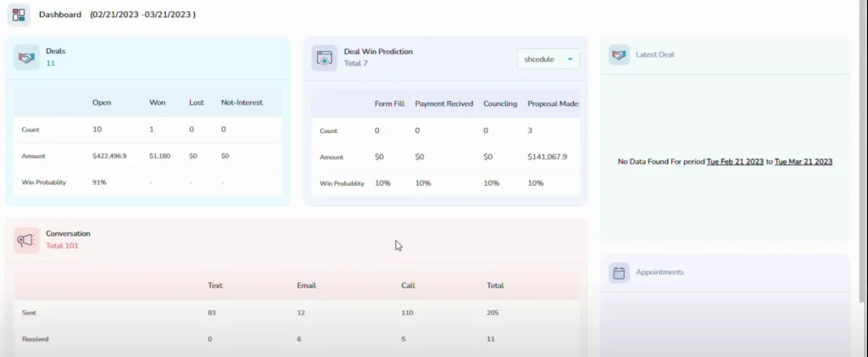868x357 pixels.
Task: Click the Not-Interest column header
Action: click(x=242, y=103)
